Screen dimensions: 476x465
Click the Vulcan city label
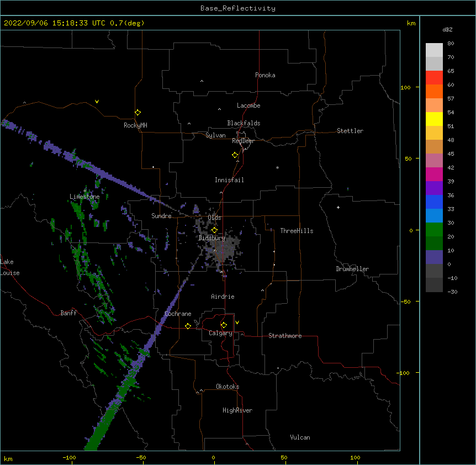pyautogui.click(x=300, y=437)
